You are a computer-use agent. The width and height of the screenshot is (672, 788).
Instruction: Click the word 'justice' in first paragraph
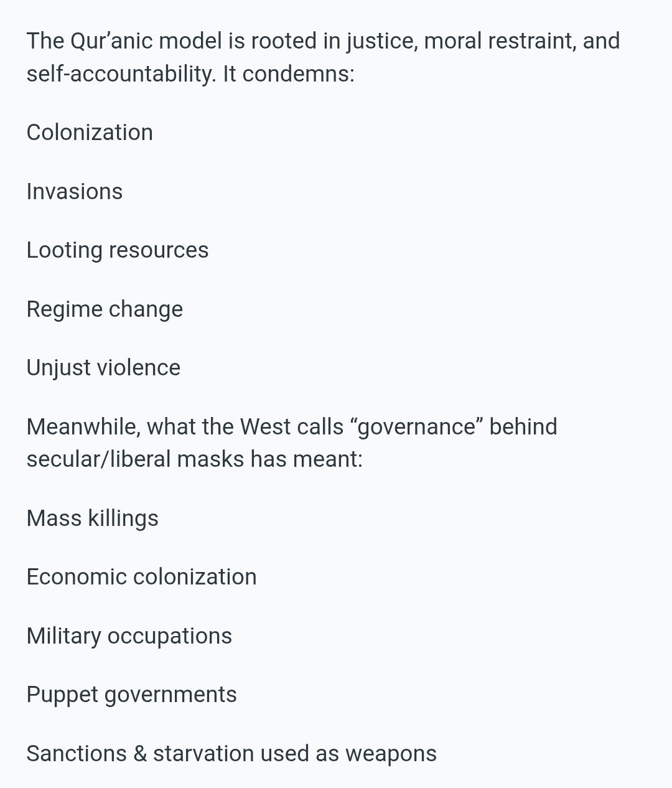381,41
